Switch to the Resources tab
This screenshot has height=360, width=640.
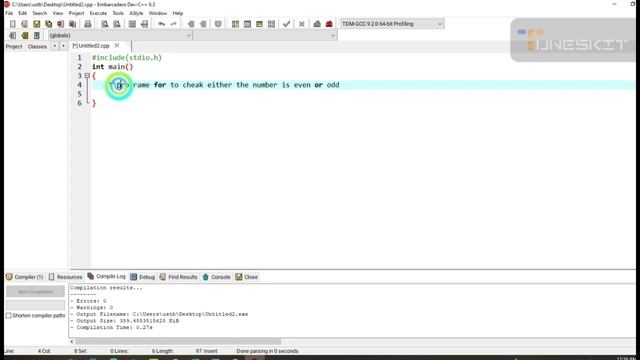(x=66, y=277)
